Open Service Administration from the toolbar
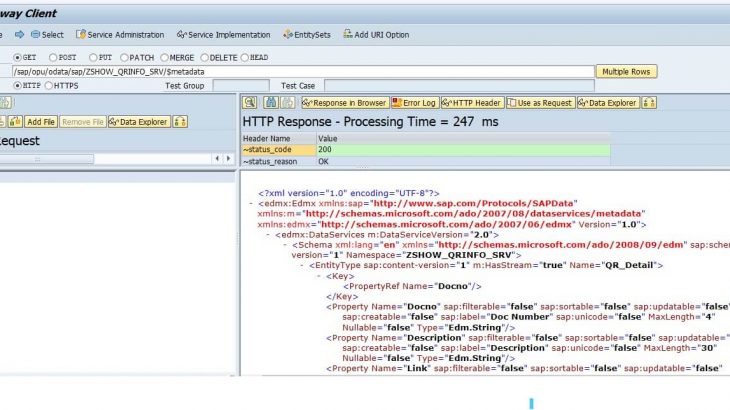This screenshot has height=410, width=730. click(x=120, y=34)
